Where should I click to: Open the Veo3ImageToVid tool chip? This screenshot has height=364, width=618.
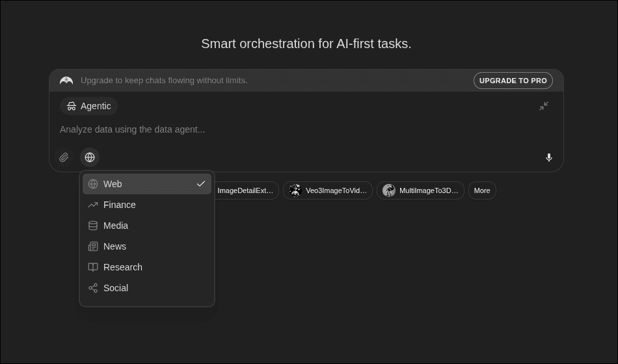coord(328,190)
